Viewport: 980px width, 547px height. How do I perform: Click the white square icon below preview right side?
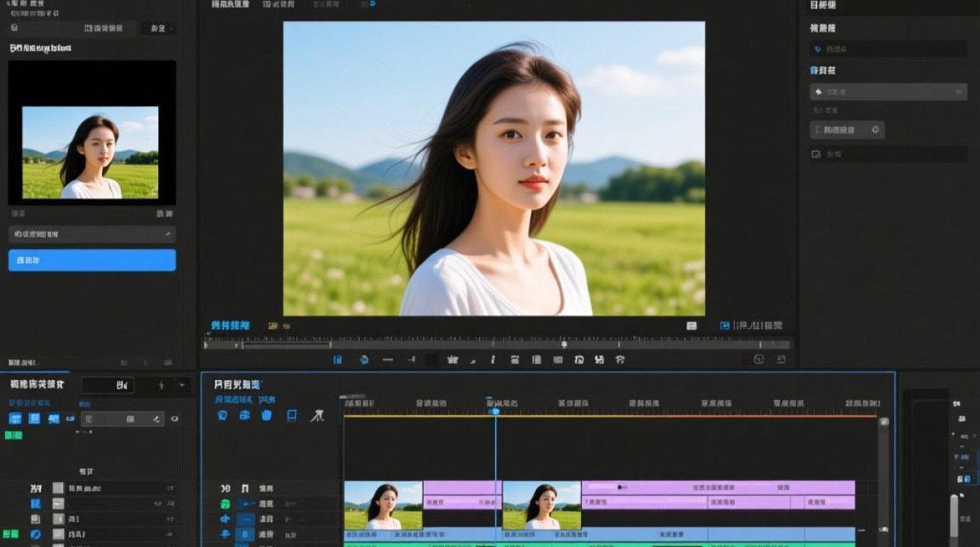[x=691, y=326]
